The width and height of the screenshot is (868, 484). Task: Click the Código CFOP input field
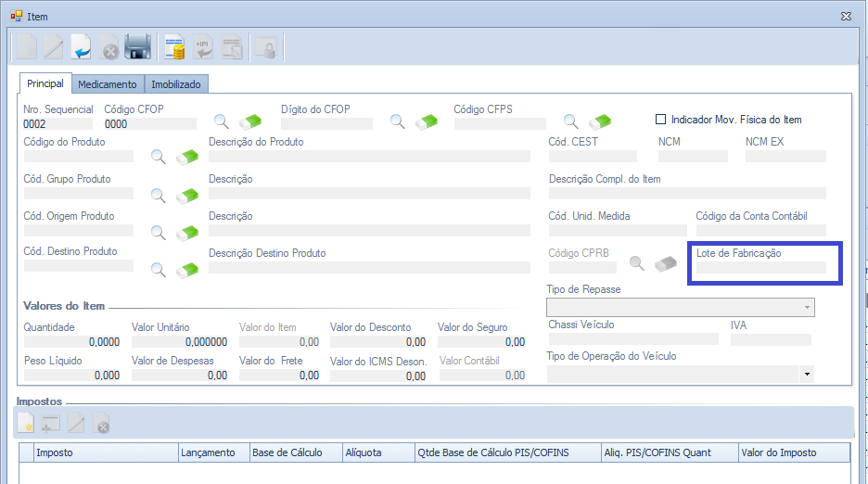(150, 124)
